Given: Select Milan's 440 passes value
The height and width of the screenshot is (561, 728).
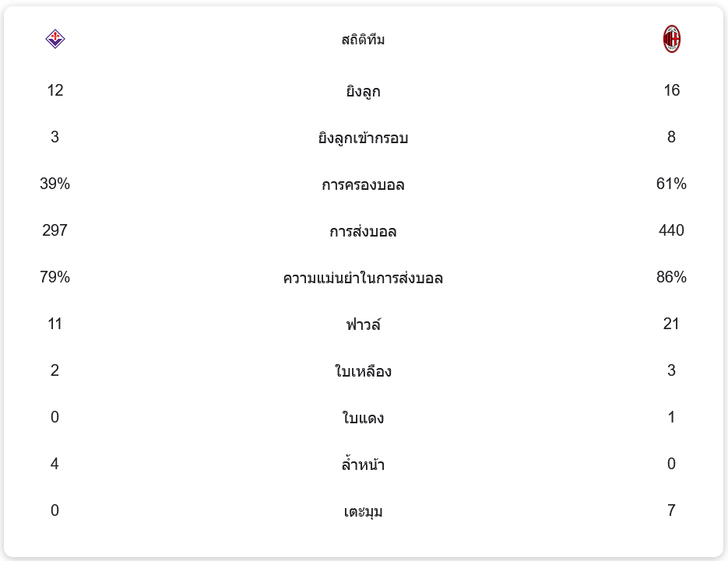Looking at the screenshot, I should pos(671,230).
